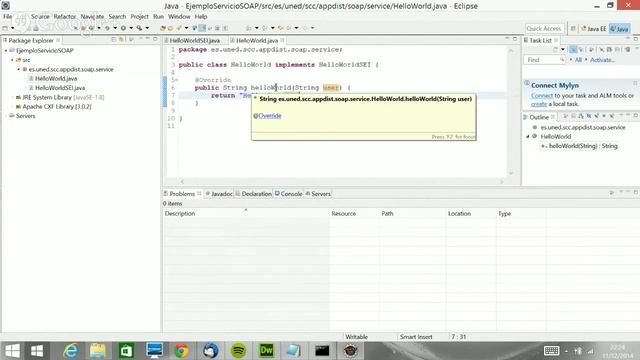Collapse the EjemploServicioSOAP project node
The width and height of the screenshot is (640, 360).
(6, 51)
